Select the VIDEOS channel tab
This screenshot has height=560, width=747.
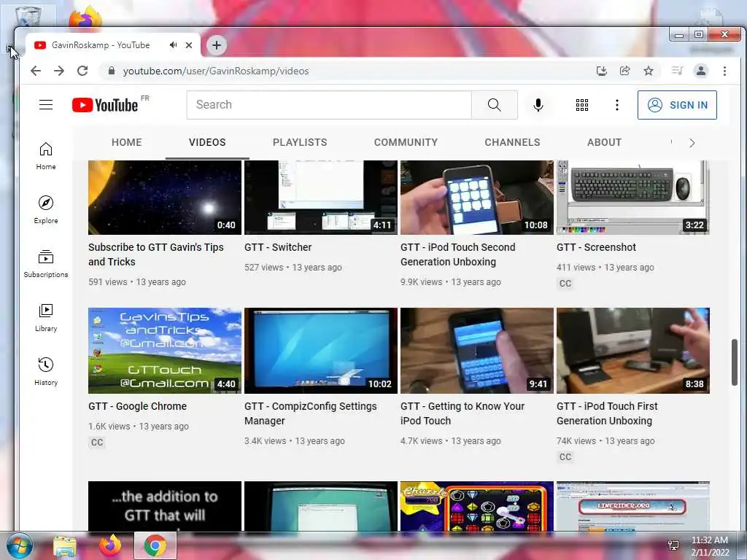tap(207, 142)
